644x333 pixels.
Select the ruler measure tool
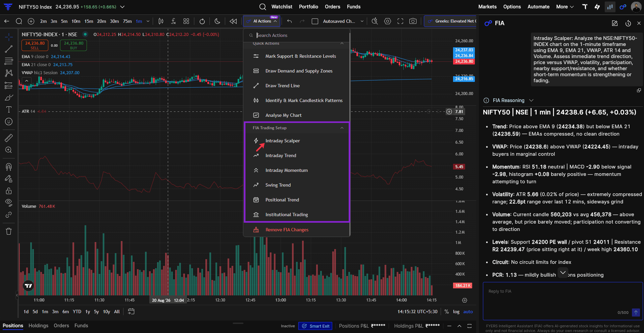pyautogui.click(x=9, y=138)
